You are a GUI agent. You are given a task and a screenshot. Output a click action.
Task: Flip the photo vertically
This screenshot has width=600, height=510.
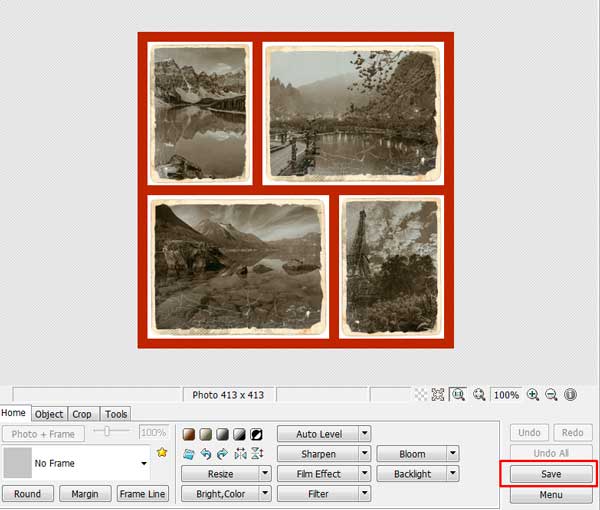point(257,454)
